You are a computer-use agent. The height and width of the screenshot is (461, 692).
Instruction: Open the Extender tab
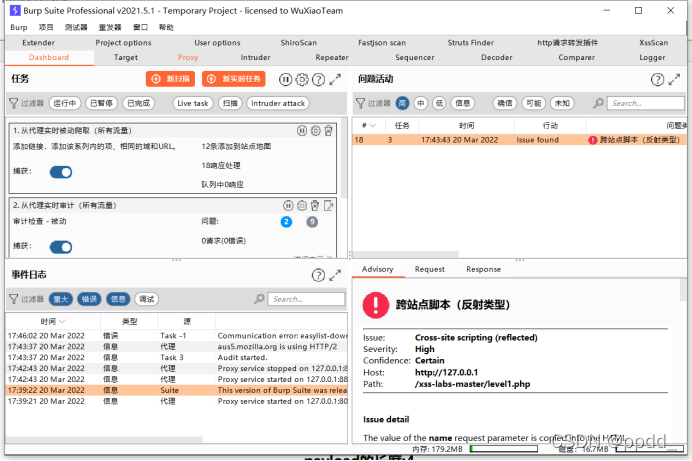coord(38,43)
